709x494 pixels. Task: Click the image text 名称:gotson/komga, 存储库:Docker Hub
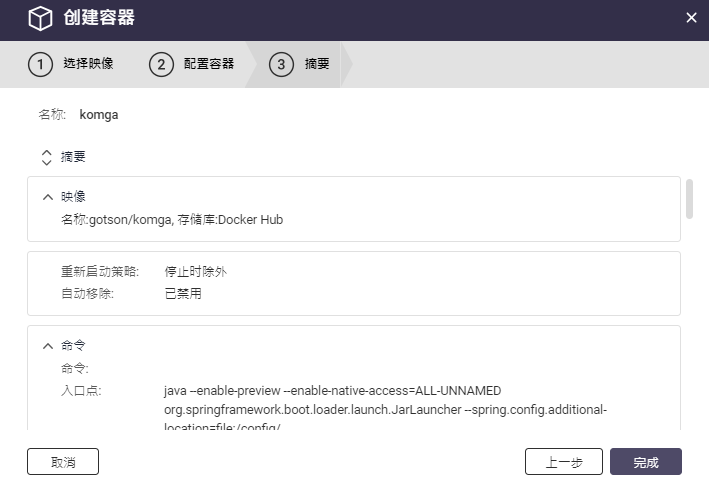(x=172, y=220)
